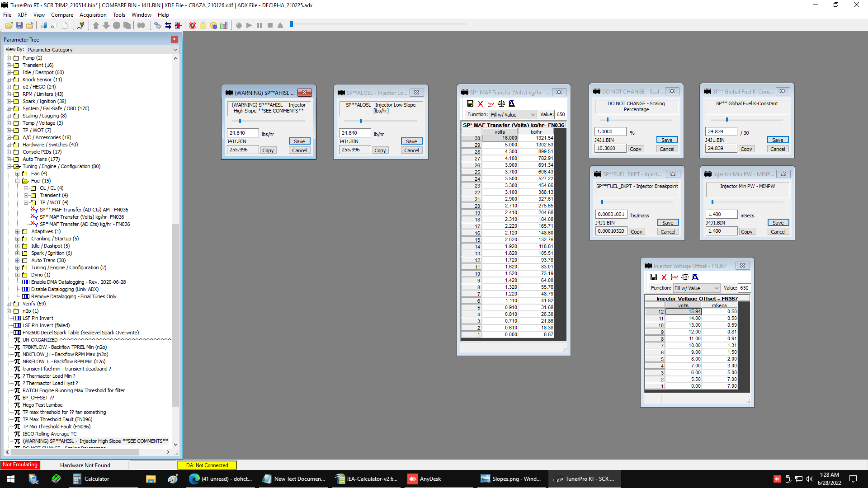Viewport: 868px width, 488px height.
Task: Click balance scales icon in MAF Transfer window
Action: [x=501, y=103]
